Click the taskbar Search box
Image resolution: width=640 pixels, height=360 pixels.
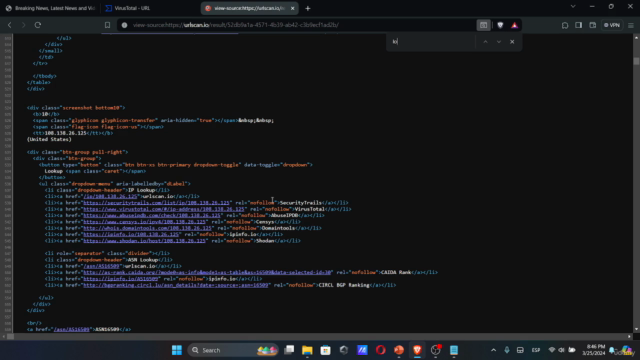point(233,350)
